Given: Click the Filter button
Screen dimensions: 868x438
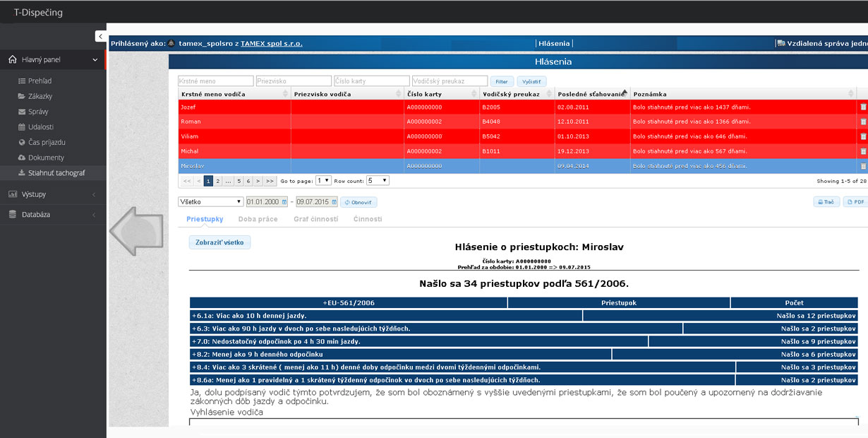Looking at the screenshot, I should [x=502, y=81].
